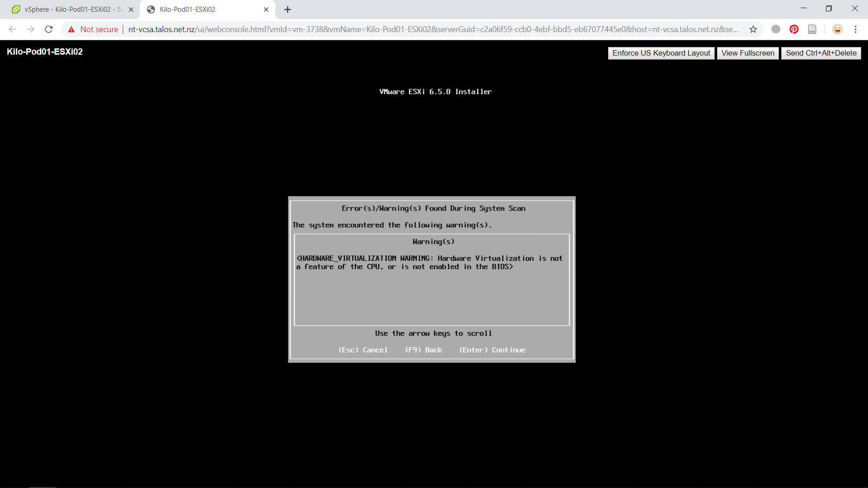Click the Not secure warning indicator
The height and width of the screenshot is (488, 868).
click(93, 29)
